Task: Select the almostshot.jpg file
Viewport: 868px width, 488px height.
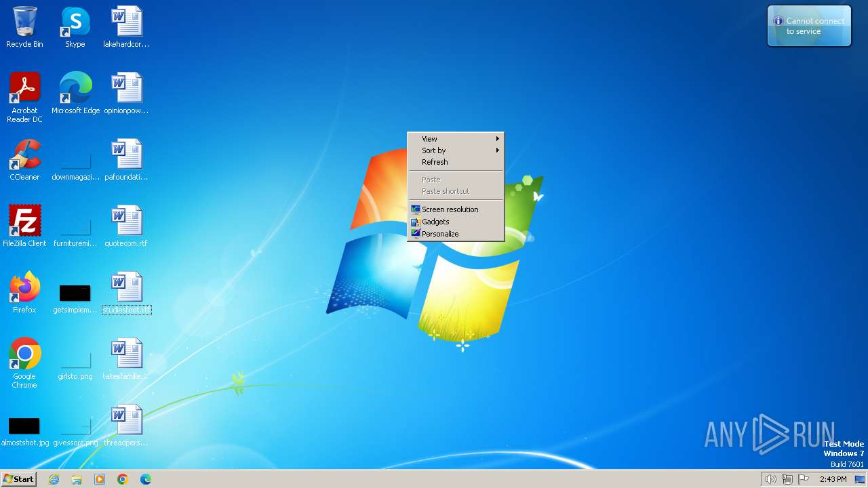Action: pos(24,432)
